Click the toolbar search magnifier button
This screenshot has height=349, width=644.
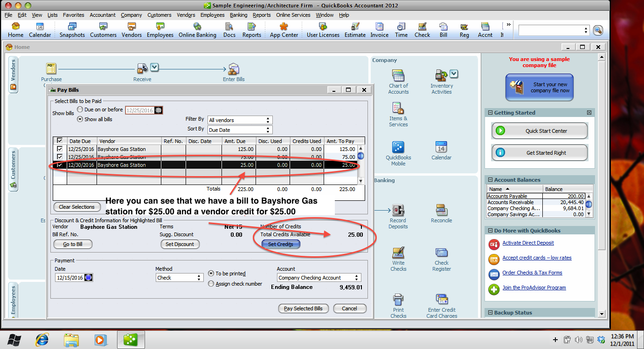tap(598, 30)
